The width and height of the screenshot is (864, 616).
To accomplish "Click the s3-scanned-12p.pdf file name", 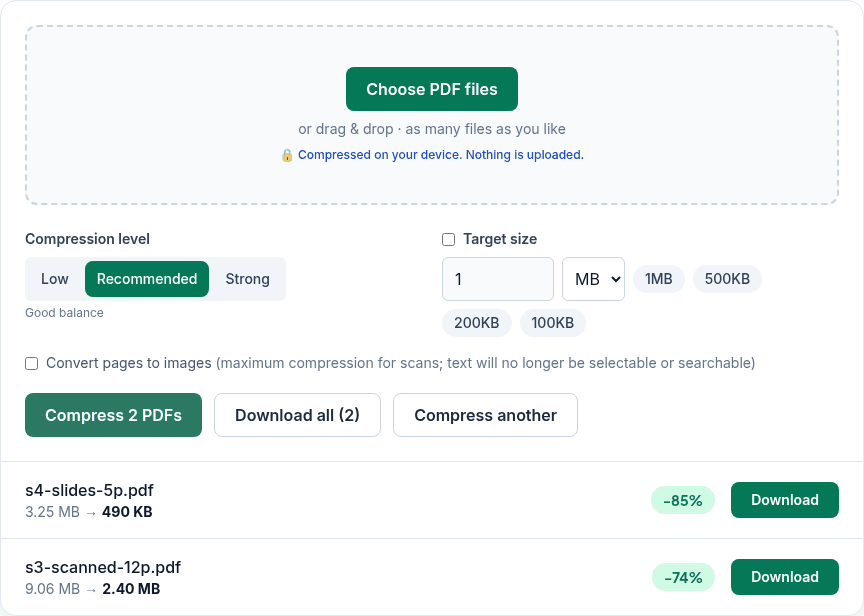I will pos(103,567).
